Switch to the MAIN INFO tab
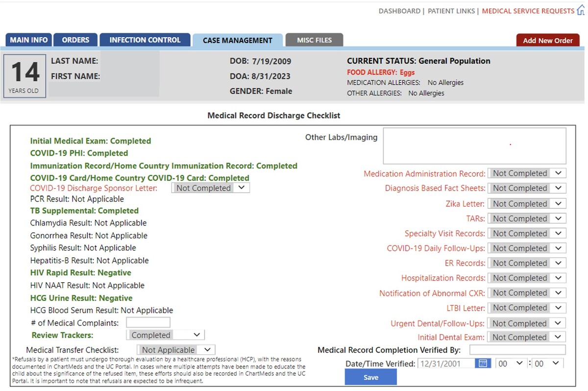 coord(29,40)
